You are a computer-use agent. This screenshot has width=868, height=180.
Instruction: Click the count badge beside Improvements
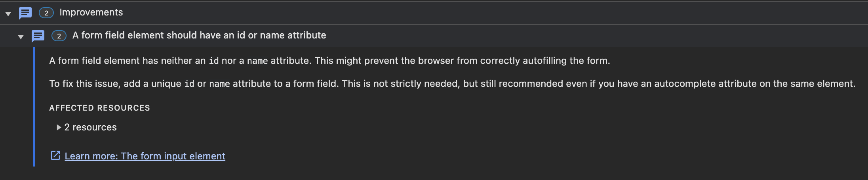click(x=46, y=13)
